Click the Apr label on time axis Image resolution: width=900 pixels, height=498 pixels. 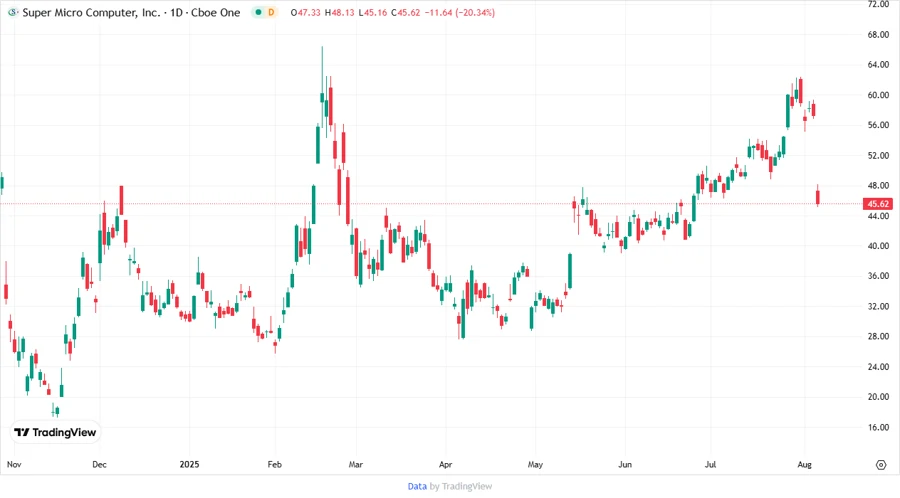point(445,464)
